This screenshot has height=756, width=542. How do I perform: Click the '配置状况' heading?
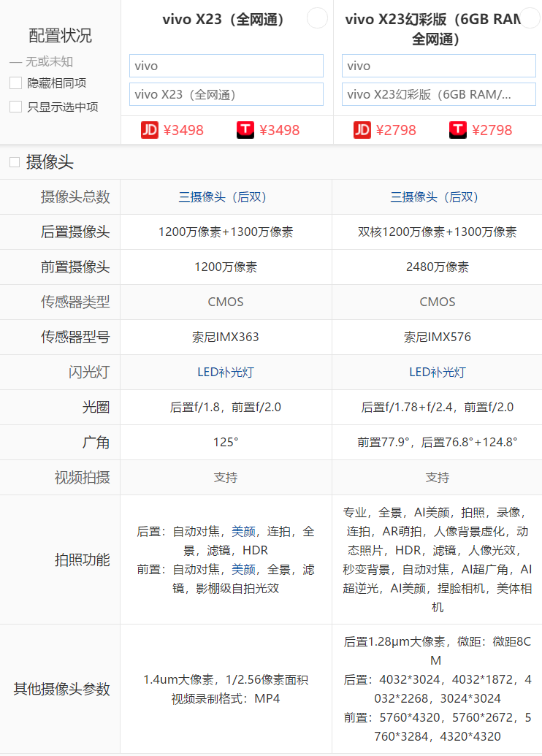(61, 36)
